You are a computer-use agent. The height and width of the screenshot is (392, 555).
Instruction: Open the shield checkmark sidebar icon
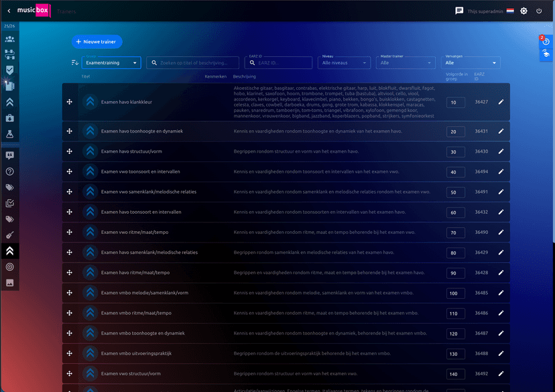pyautogui.click(x=10, y=70)
